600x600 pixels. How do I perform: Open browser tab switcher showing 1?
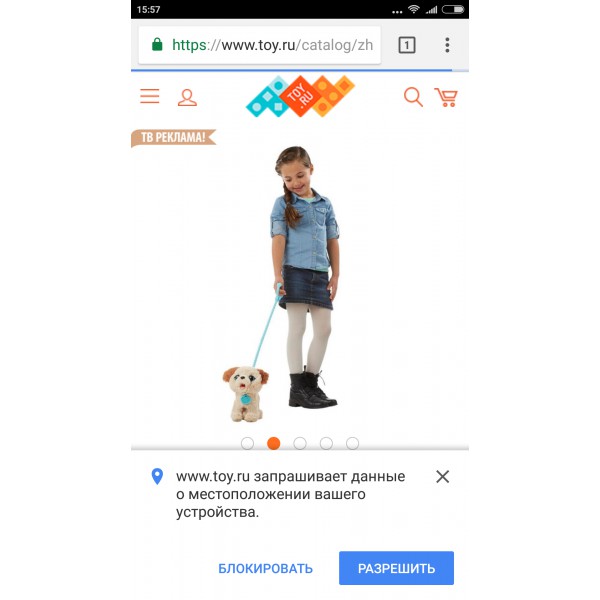coord(407,45)
